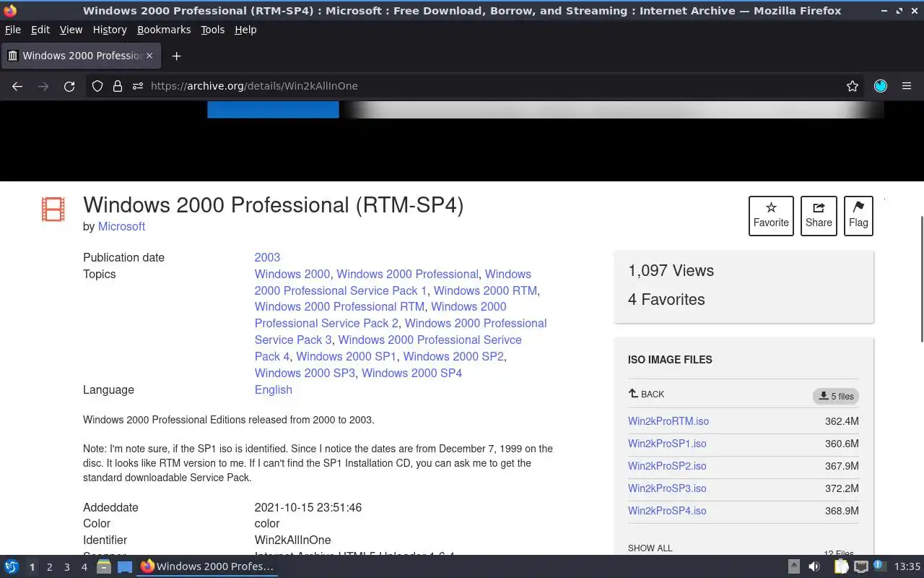Open the 'Windows 2000 SP1' topic link
This screenshot has width=924, height=578.
click(x=346, y=356)
